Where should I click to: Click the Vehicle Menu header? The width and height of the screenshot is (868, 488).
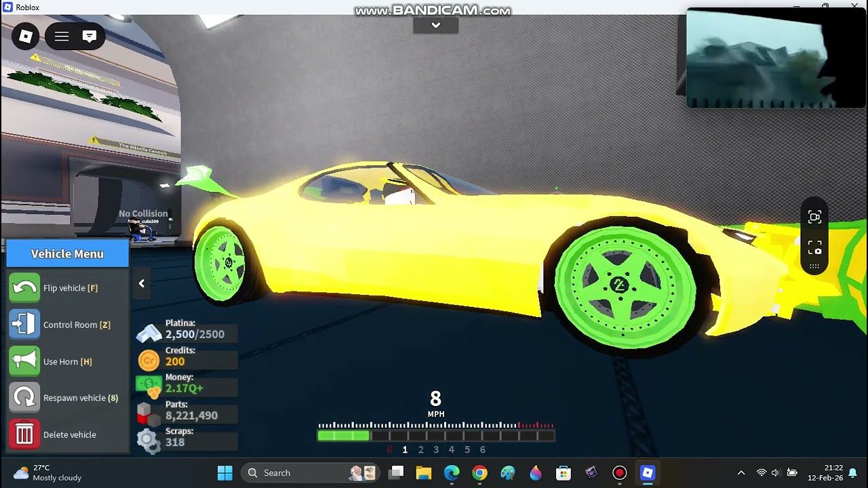67,253
